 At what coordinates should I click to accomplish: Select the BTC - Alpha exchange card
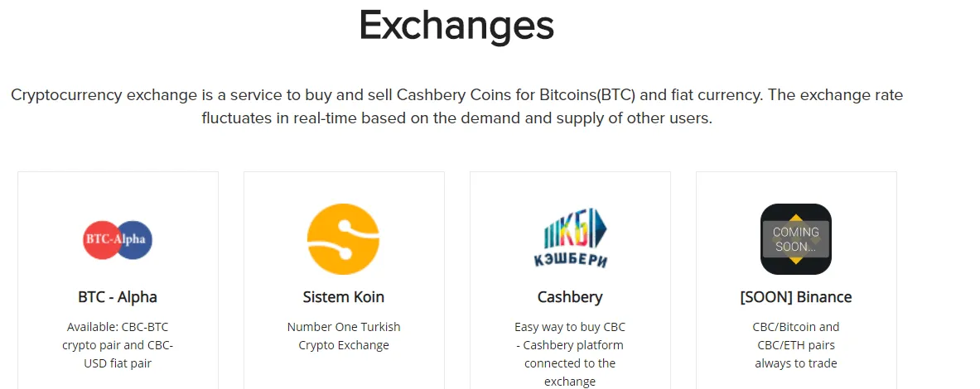[118, 281]
